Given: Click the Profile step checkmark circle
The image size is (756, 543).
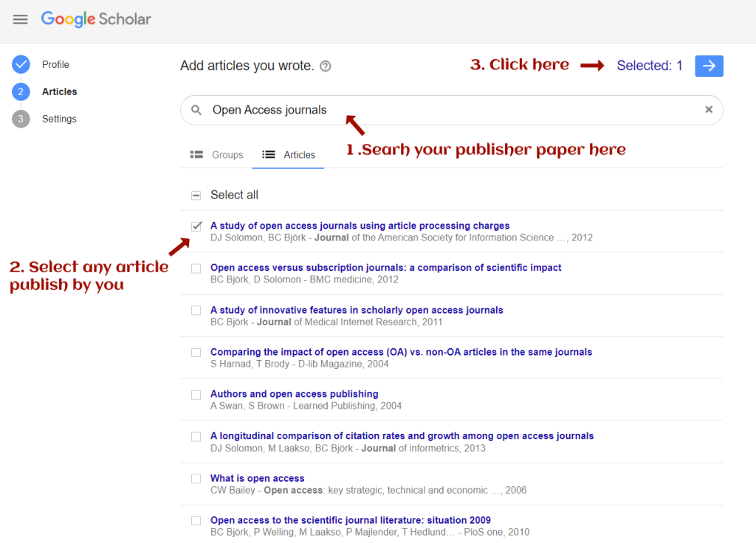Looking at the screenshot, I should [x=21, y=64].
